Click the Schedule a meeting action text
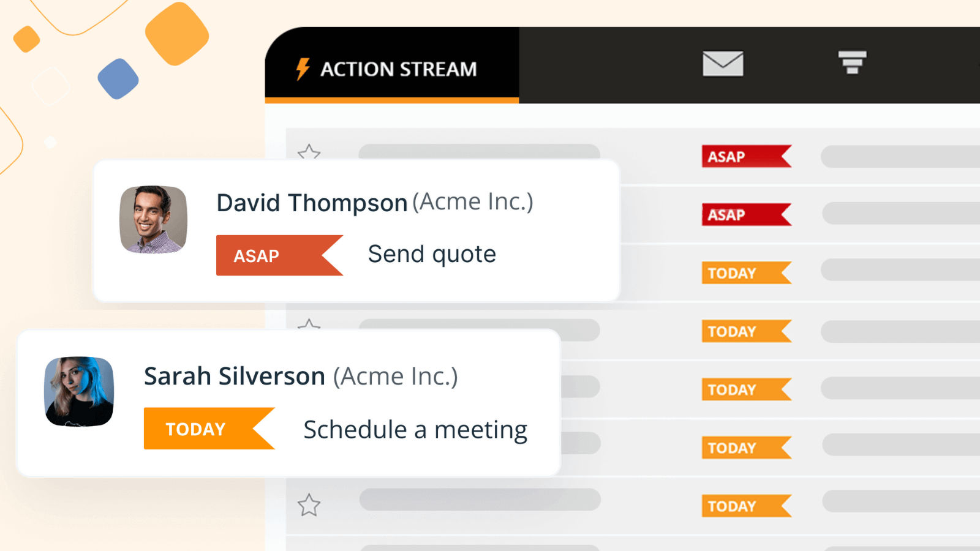 (x=415, y=429)
